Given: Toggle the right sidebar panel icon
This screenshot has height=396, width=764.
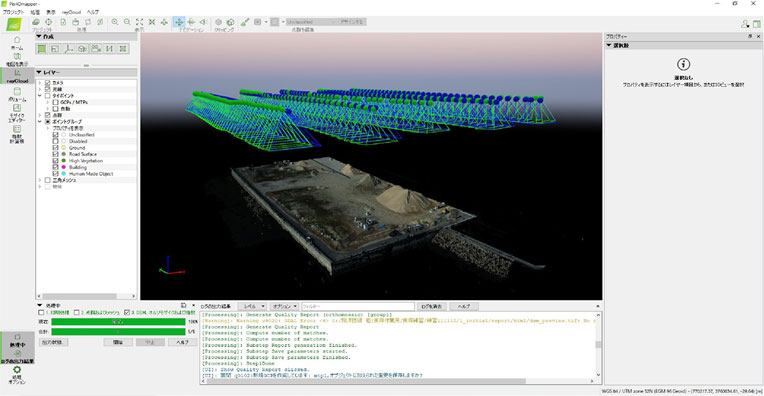Looking at the screenshot, I should [757, 24].
